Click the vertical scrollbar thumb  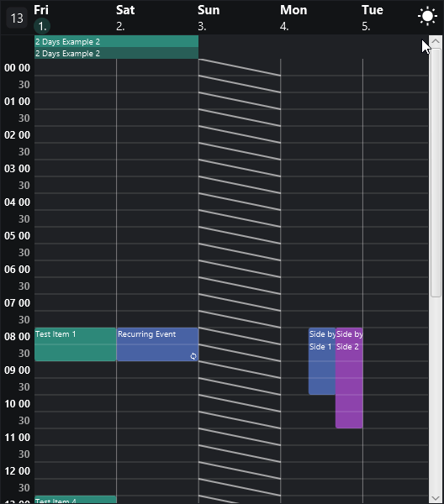pyautogui.click(x=436, y=173)
